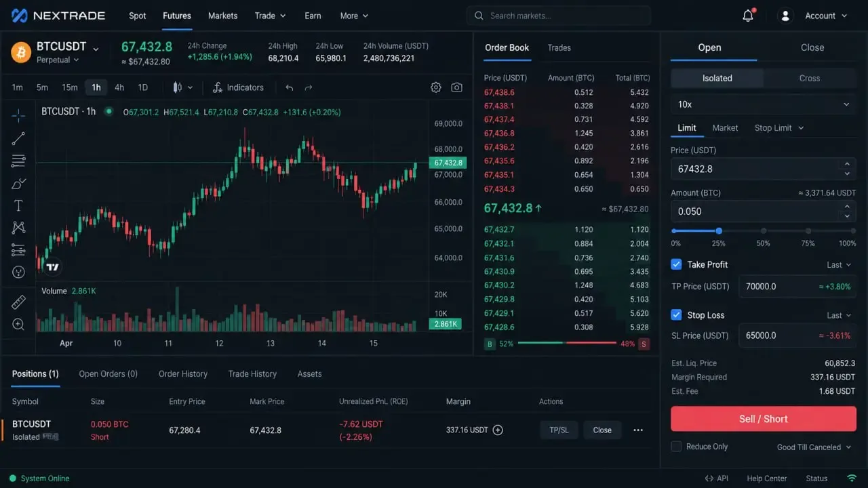Click the zoom-in magnifier tool

coord(18,325)
